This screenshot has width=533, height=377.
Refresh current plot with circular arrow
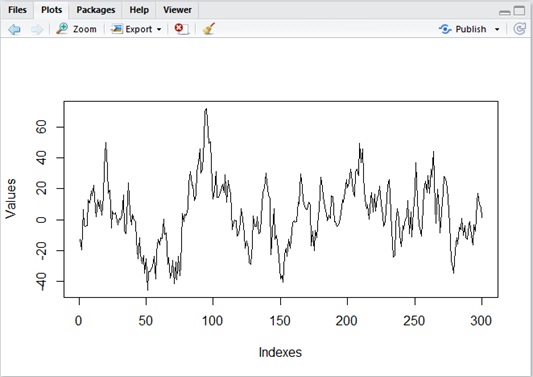[519, 29]
